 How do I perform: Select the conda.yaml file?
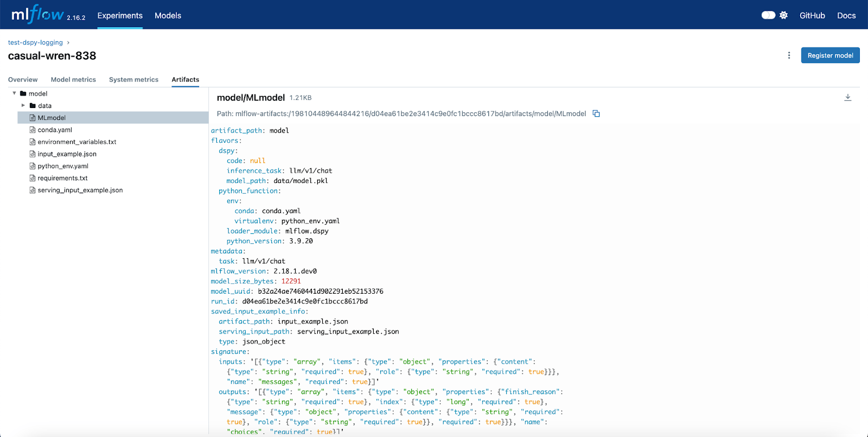click(55, 130)
